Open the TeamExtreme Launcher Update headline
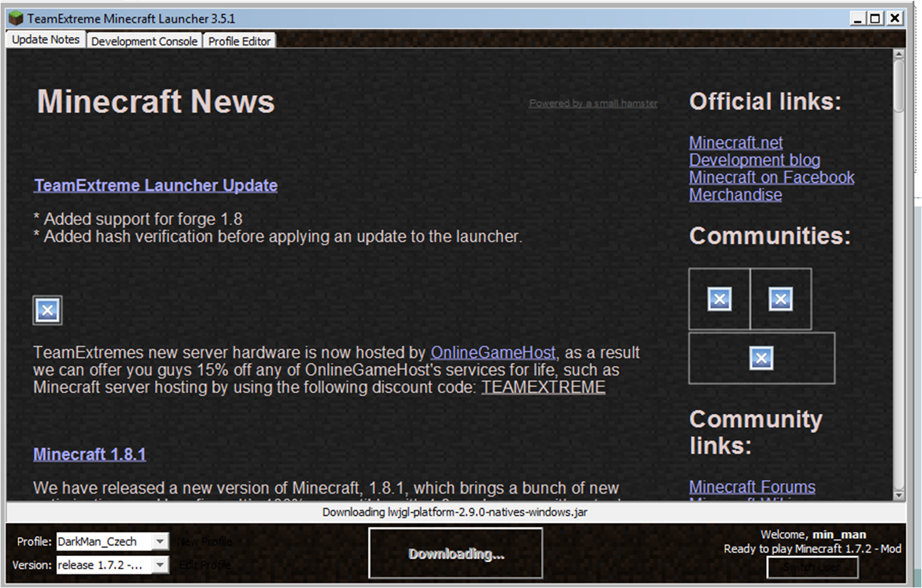922x588 pixels. coord(156,186)
